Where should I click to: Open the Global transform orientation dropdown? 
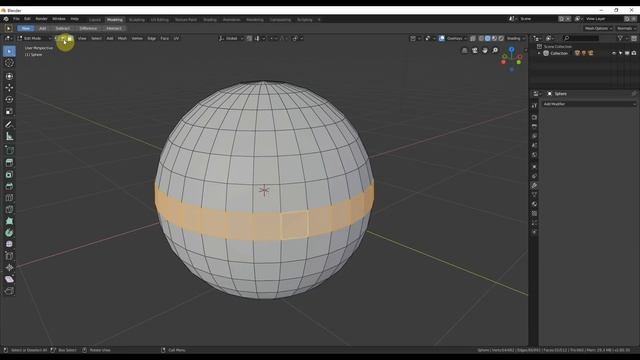point(231,38)
